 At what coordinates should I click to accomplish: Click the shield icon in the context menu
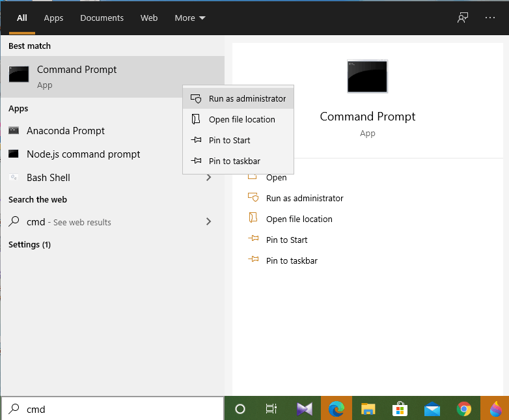point(196,98)
